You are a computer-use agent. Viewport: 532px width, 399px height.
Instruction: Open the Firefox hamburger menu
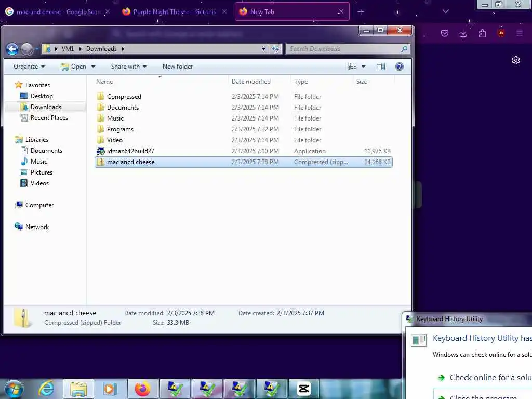[x=519, y=33]
